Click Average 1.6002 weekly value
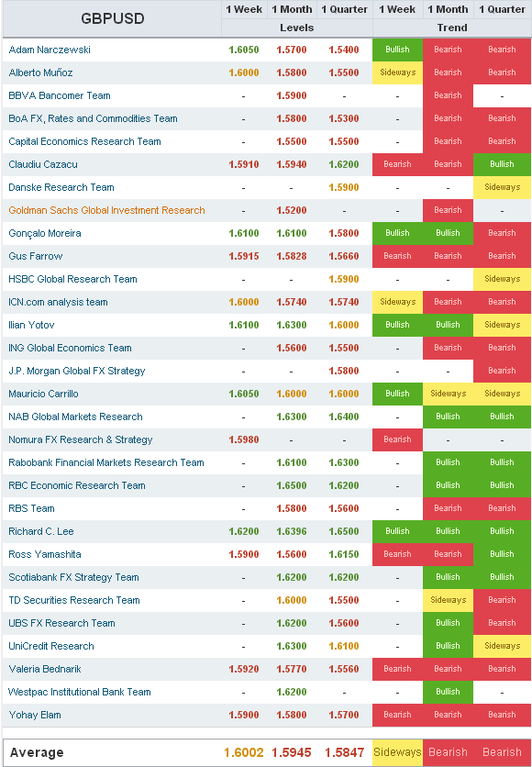The image size is (532, 767). 244,752
